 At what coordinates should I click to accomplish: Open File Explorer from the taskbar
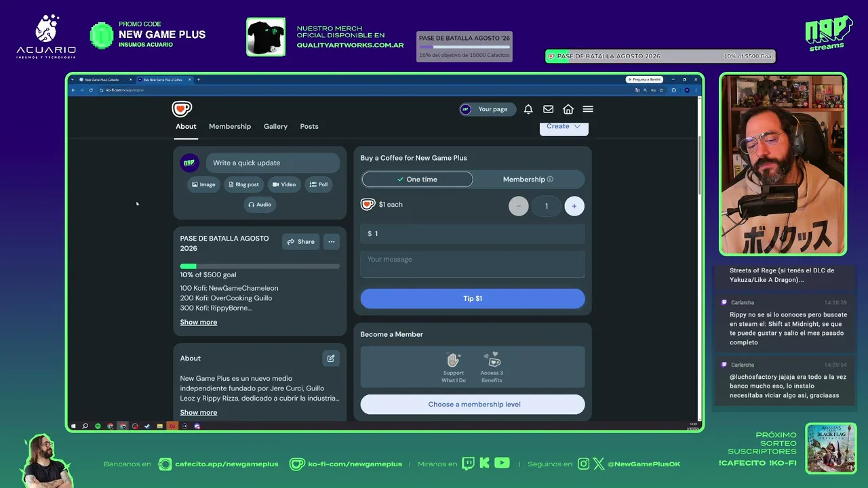159,426
